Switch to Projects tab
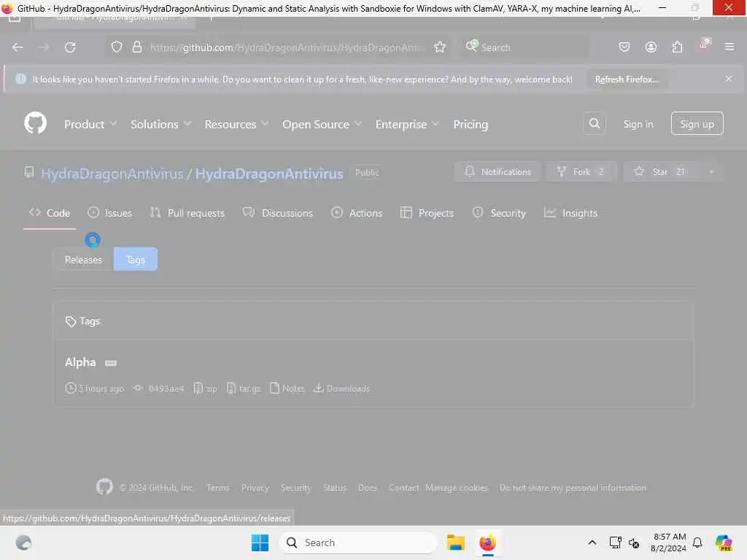Screen dimensions: 747x560 [x=427, y=213]
